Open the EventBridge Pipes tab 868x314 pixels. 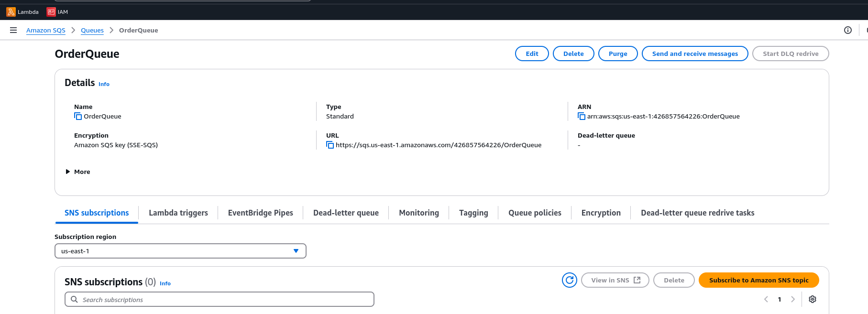point(261,213)
